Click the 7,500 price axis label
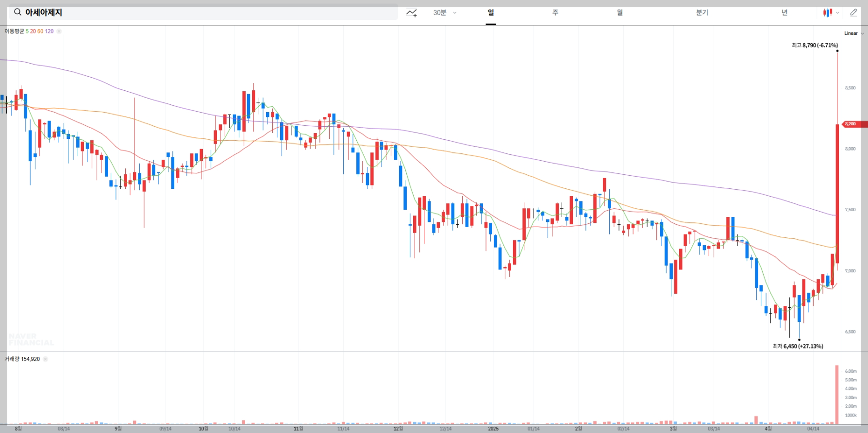 coord(850,210)
